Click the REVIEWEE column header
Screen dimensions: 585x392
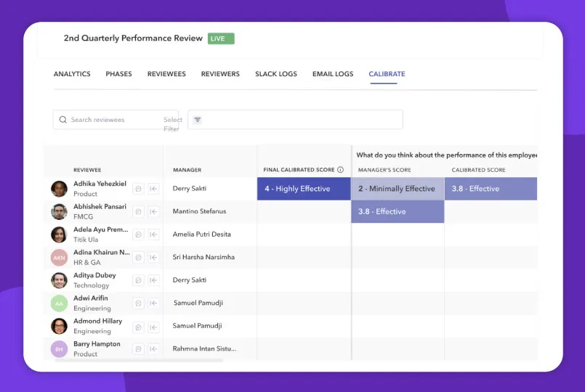point(87,170)
